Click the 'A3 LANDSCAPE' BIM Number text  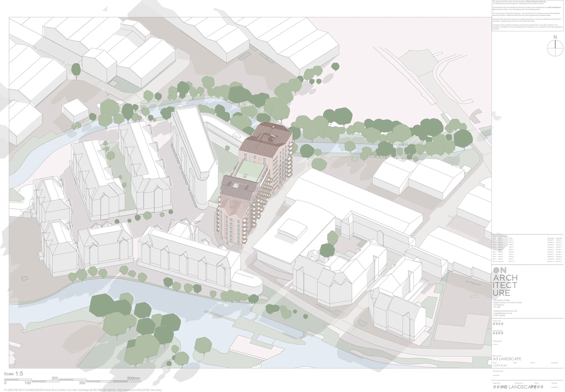coord(507,359)
